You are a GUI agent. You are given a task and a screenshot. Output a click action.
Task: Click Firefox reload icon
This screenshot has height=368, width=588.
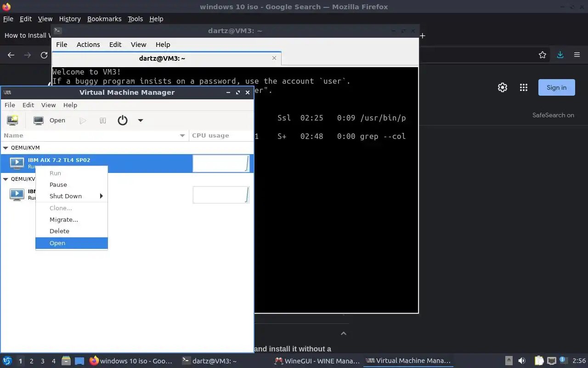point(44,55)
